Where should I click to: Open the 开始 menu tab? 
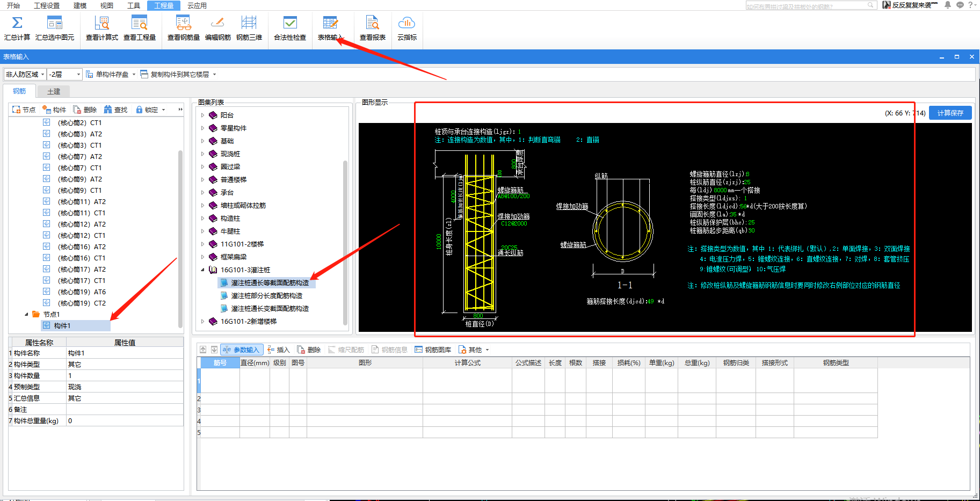pyautogui.click(x=13, y=5)
